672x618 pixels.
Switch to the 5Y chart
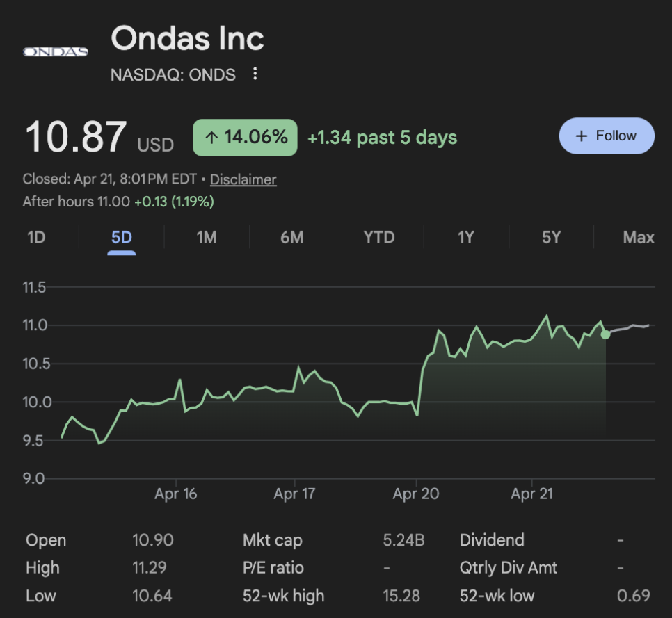[551, 238]
